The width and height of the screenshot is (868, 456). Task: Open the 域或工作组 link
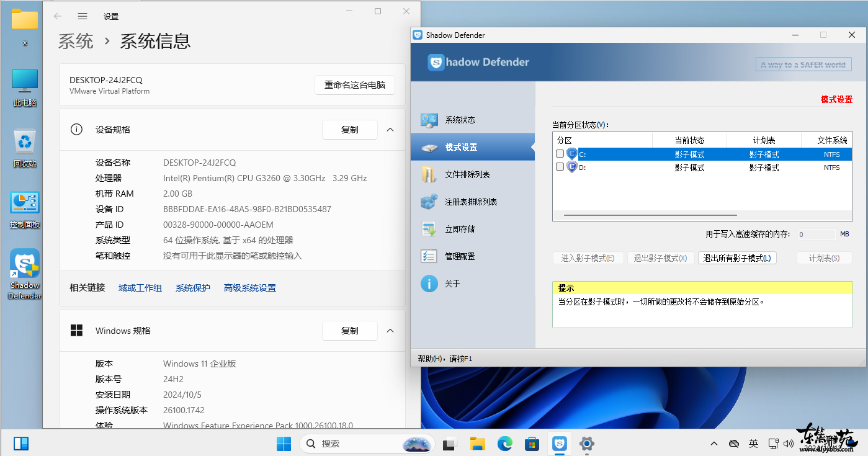tap(140, 288)
